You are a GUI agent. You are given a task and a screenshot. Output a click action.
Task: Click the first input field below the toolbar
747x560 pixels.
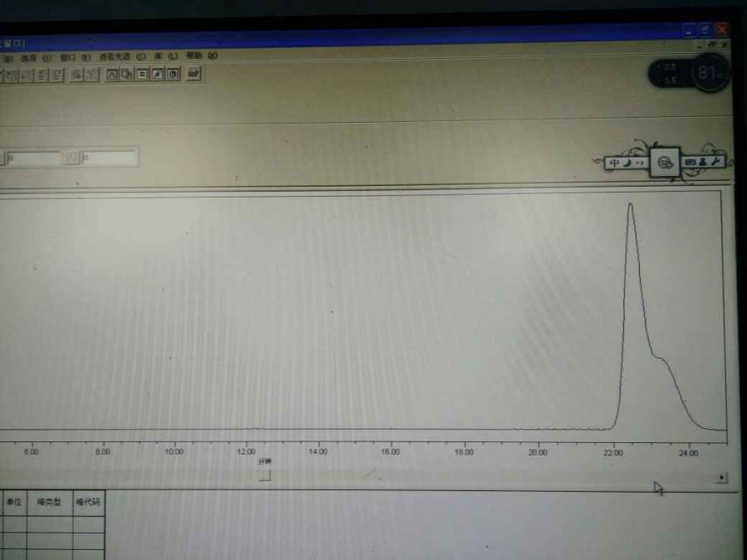click(34, 158)
